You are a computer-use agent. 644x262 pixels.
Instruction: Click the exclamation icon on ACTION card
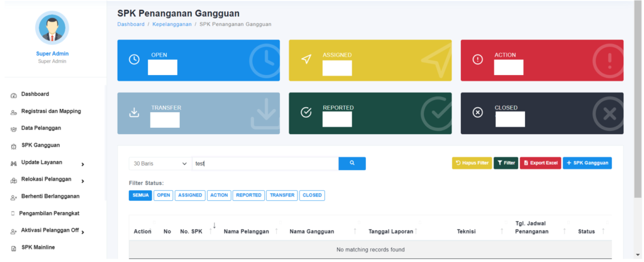[x=478, y=60]
